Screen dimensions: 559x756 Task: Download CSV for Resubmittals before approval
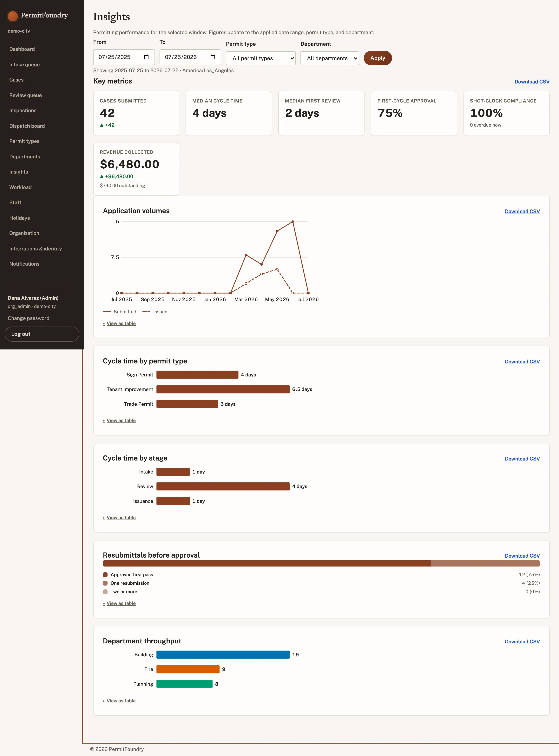pyautogui.click(x=522, y=556)
